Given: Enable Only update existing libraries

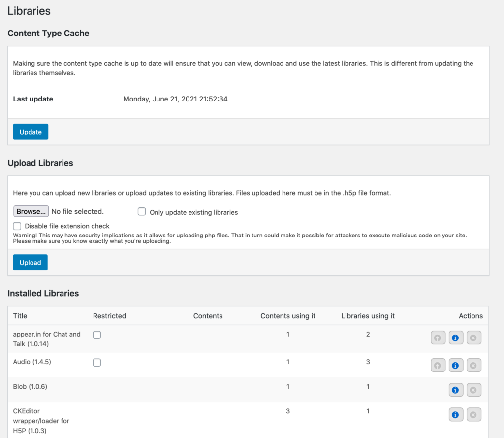Looking at the screenshot, I should tap(142, 212).
